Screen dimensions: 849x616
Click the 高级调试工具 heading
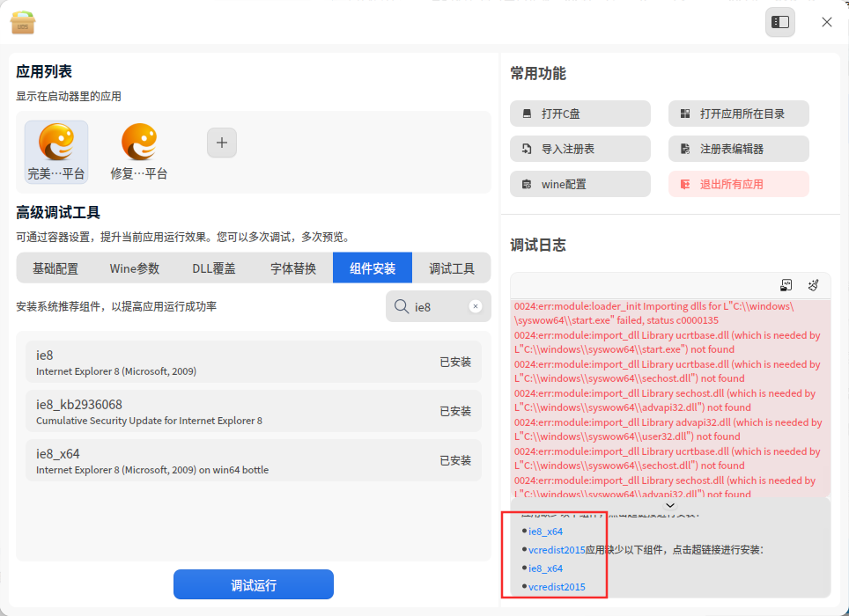point(58,213)
